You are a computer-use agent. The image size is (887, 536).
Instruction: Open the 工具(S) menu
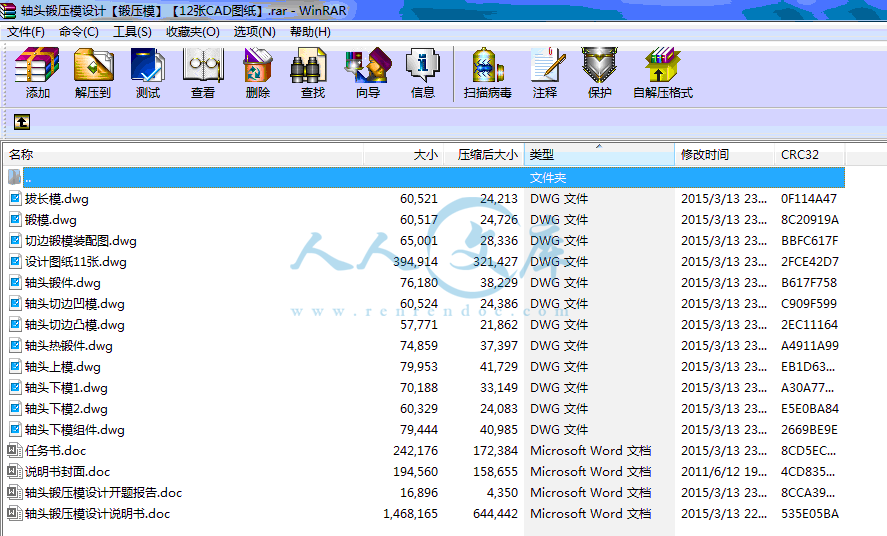(132, 32)
